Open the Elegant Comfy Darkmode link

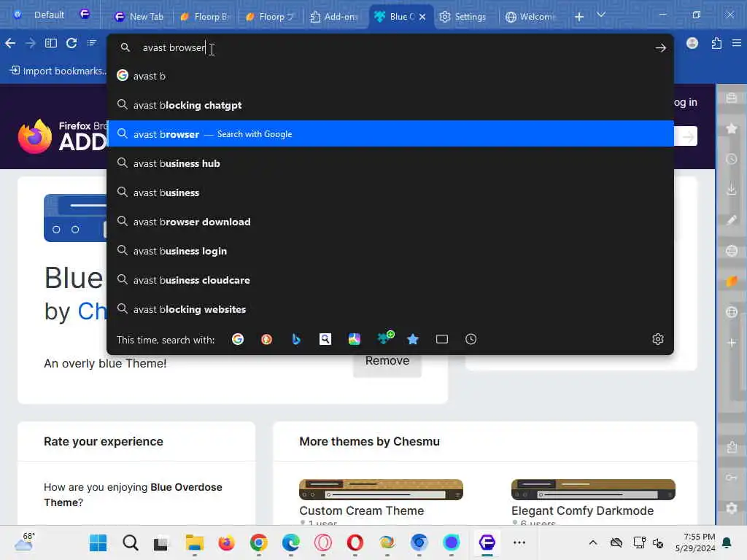[583, 510]
